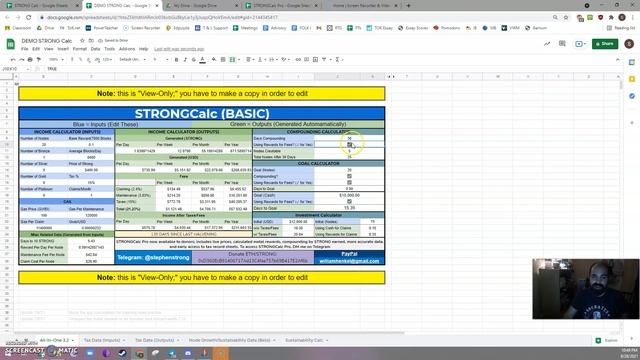Click the Insert comment icon
Viewport: 640px width, 360px height.
click(307, 60)
